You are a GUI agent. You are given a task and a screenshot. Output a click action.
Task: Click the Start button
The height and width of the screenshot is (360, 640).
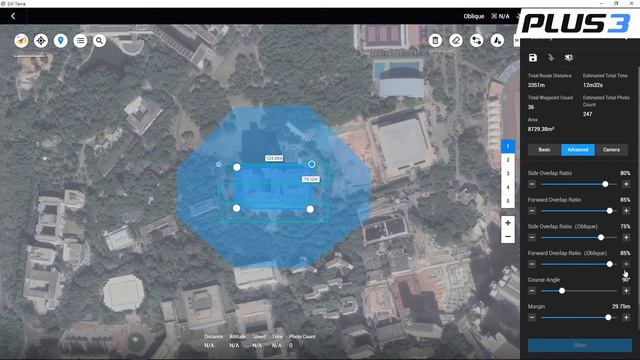580,345
